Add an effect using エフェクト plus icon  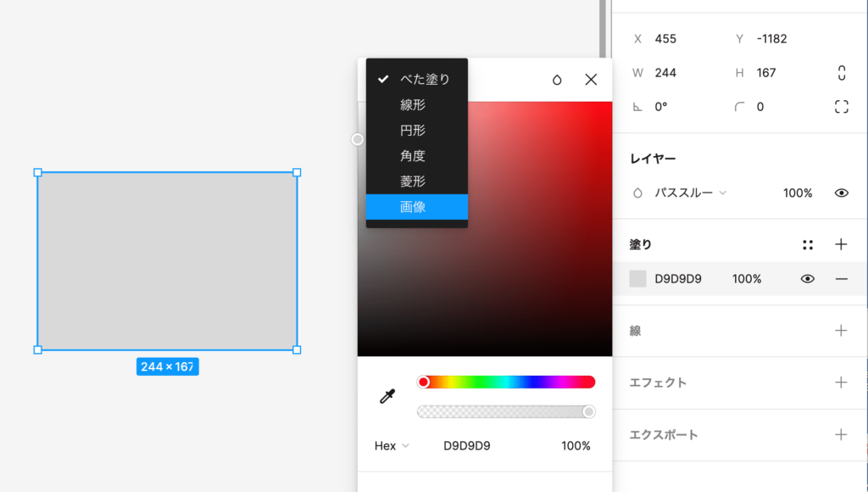click(x=841, y=383)
